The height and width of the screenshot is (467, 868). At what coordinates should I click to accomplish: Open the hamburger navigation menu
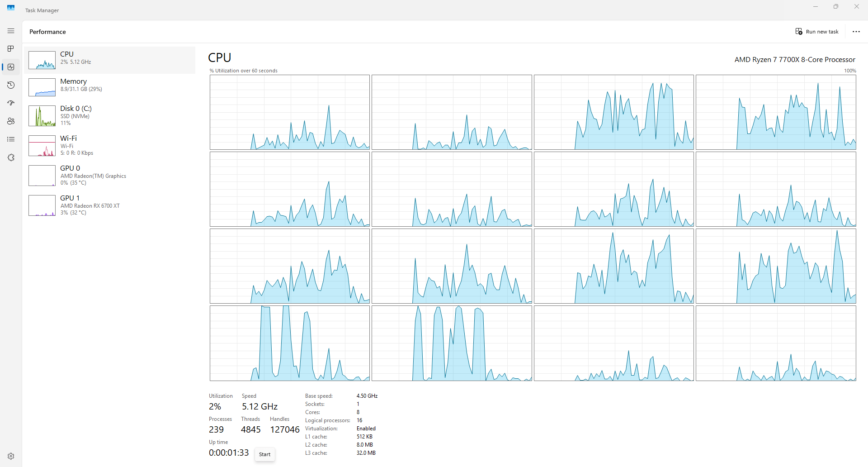pos(11,31)
